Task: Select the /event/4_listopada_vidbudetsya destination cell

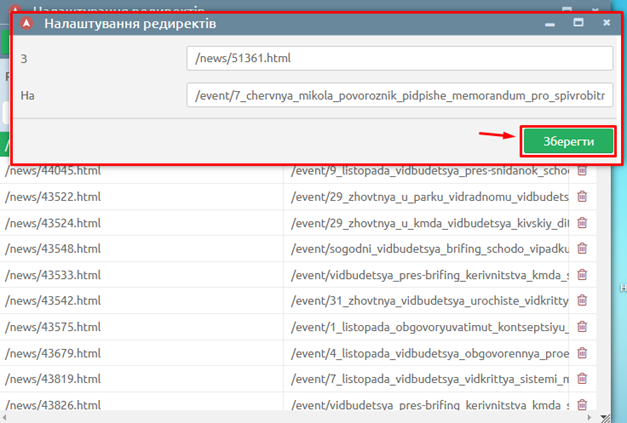Action: point(425,353)
